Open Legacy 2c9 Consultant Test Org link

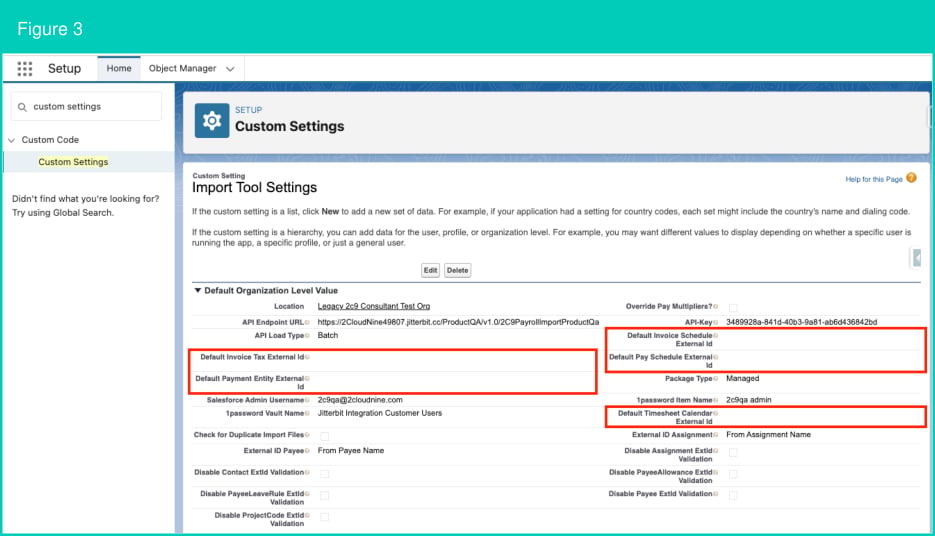coord(374,306)
